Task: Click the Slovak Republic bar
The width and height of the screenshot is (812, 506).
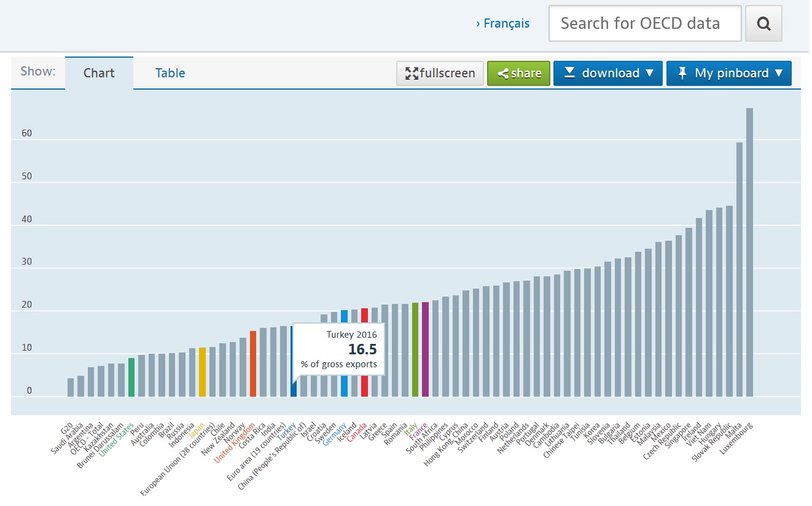Action: pyautogui.click(x=729, y=301)
